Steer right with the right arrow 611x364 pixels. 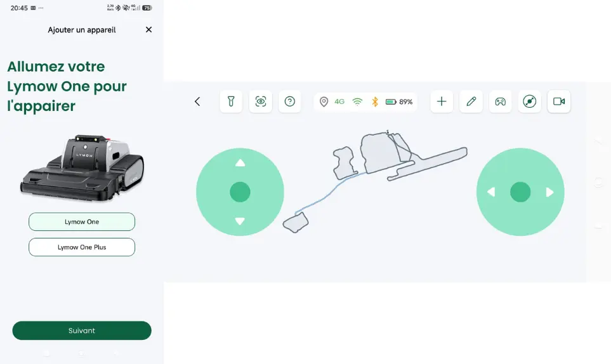(549, 192)
